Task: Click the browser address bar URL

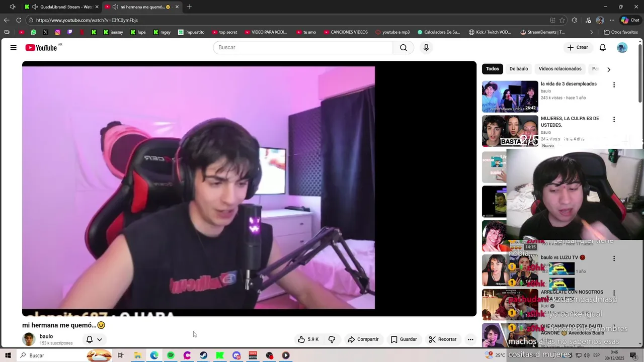Action: 87,20
